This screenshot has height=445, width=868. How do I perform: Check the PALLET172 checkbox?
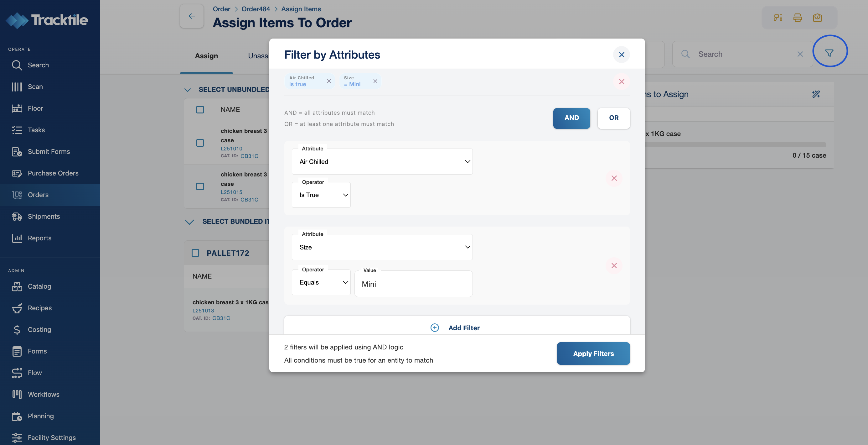pyautogui.click(x=195, y=253)
